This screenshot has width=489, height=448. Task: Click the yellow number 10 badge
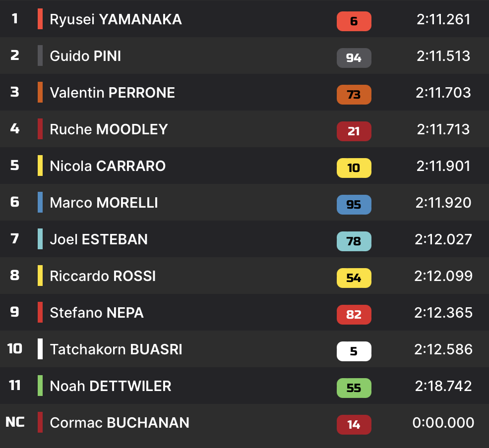354,168
